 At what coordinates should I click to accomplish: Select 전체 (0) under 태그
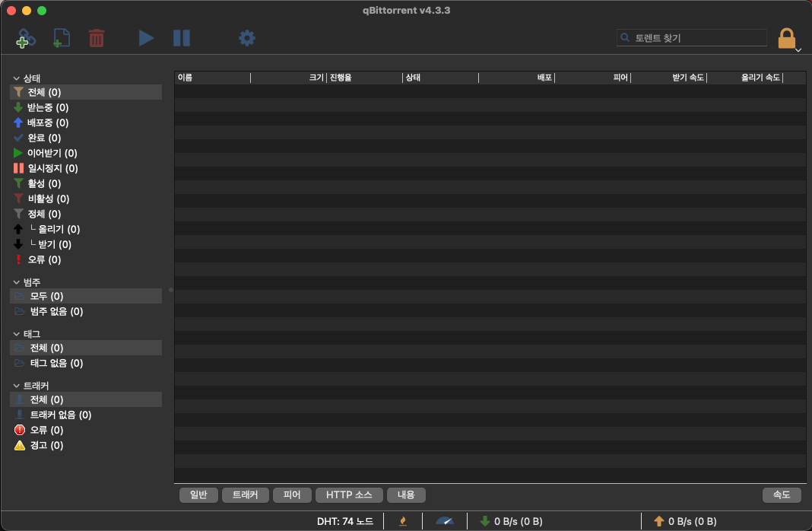click(x=86, y=348)
